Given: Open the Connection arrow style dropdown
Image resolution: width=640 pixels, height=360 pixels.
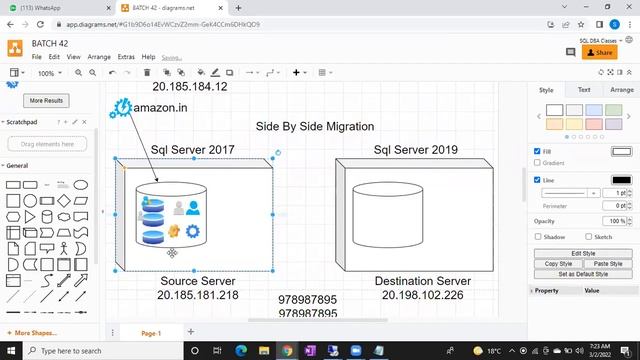Looking at the screenshot, I should pos(252,73).
